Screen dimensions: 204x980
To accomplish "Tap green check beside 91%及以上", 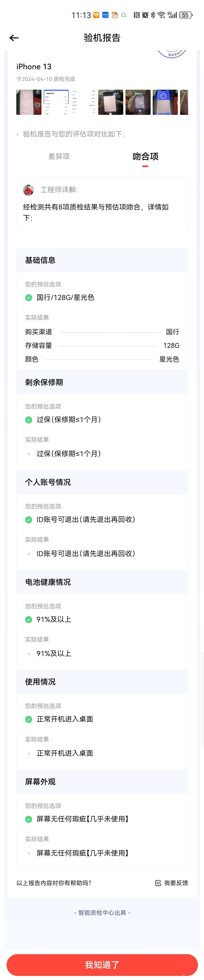I will tap(29, 619).
